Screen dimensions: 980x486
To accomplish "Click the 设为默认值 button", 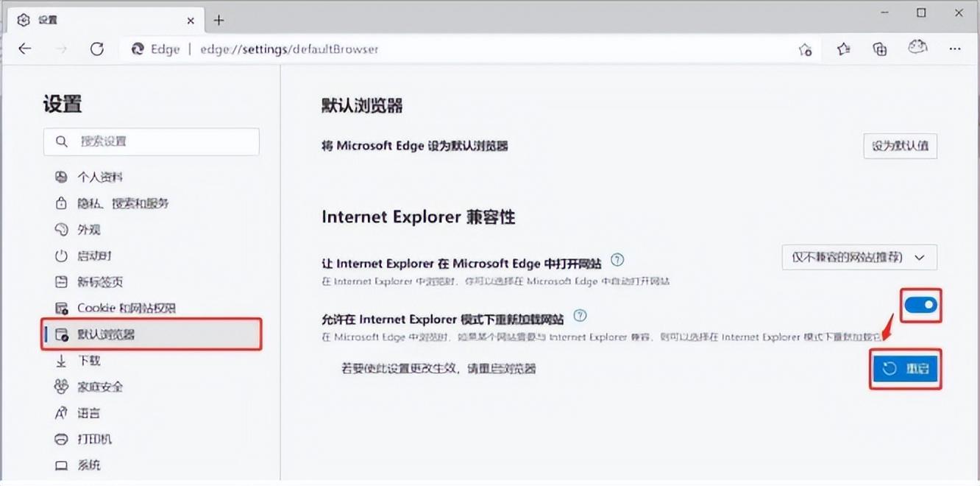I will (x=900, y=146).
